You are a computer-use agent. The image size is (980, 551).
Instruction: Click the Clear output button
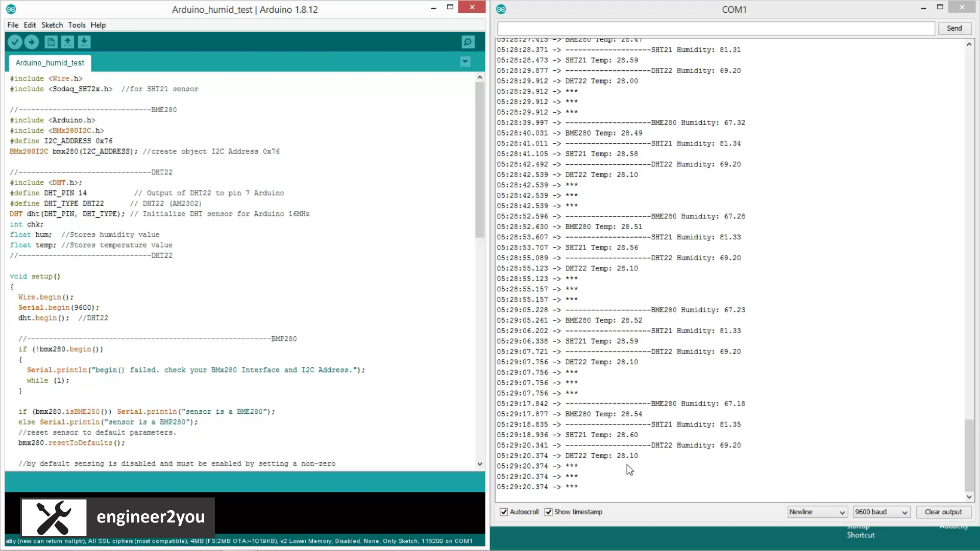(943, 512)
